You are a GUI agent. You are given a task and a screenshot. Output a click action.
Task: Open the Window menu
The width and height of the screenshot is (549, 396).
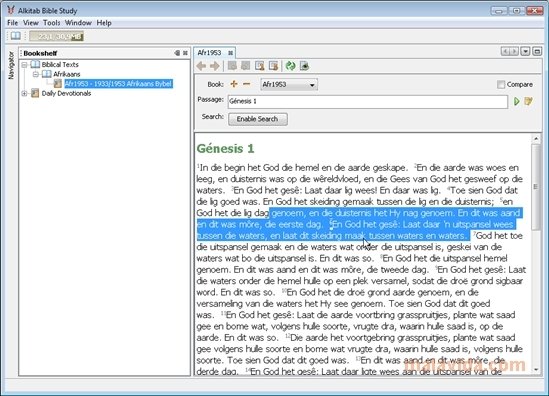(x=78, y=23)
